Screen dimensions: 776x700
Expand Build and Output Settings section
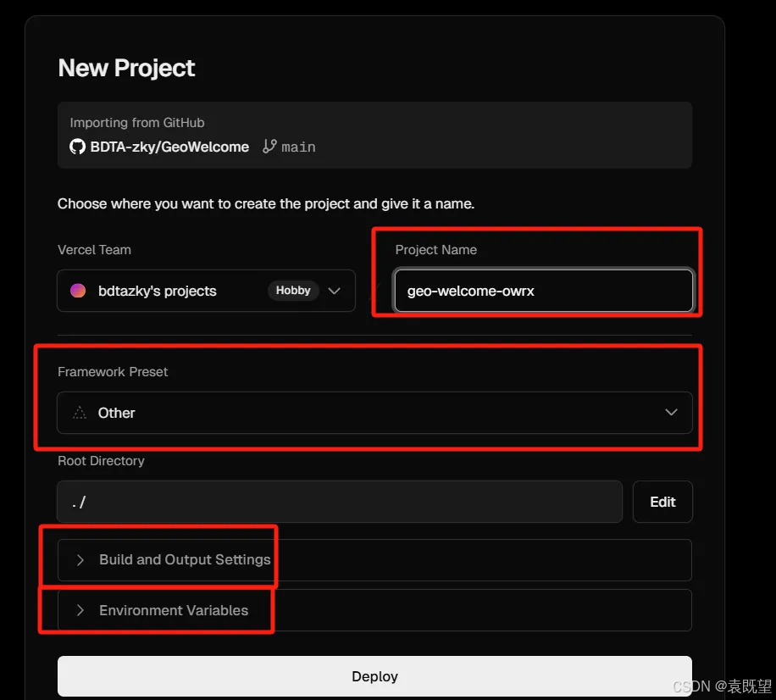pyautogui.click(x=374, y=560)
